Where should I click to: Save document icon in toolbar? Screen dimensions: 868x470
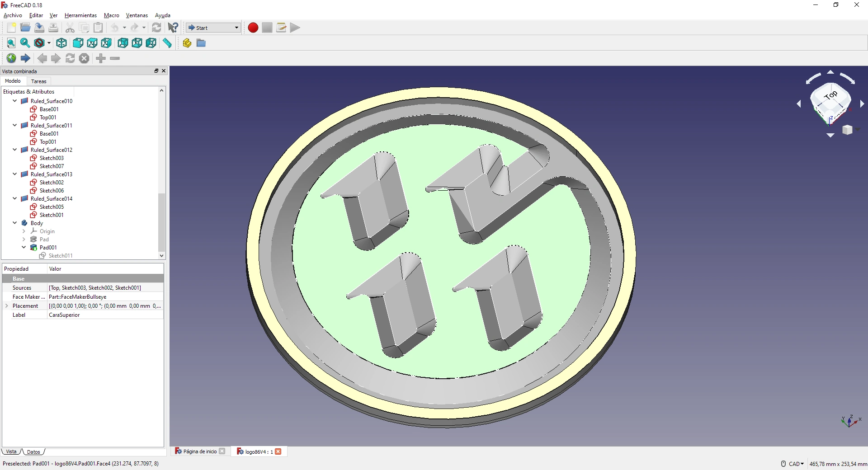(x=39, y=28)
